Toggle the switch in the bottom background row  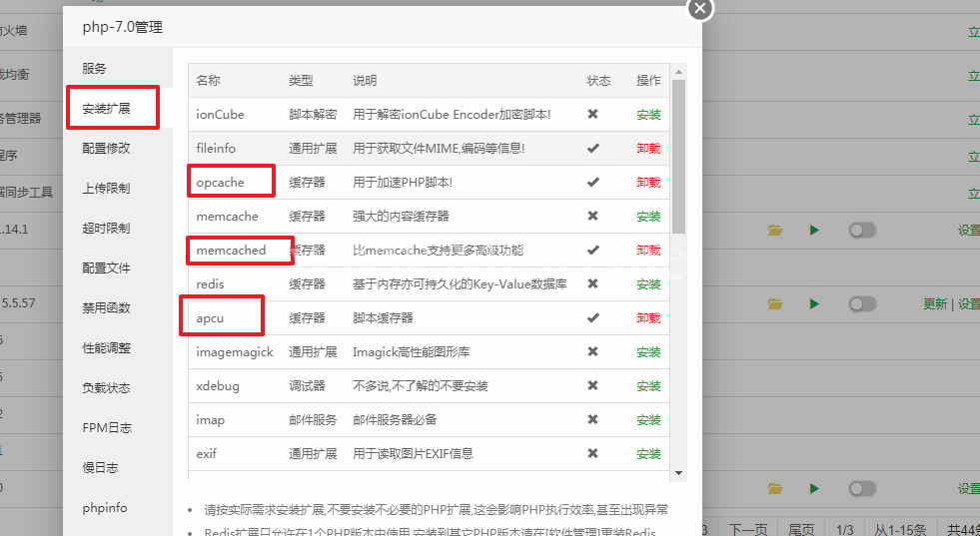pos(862,488)
